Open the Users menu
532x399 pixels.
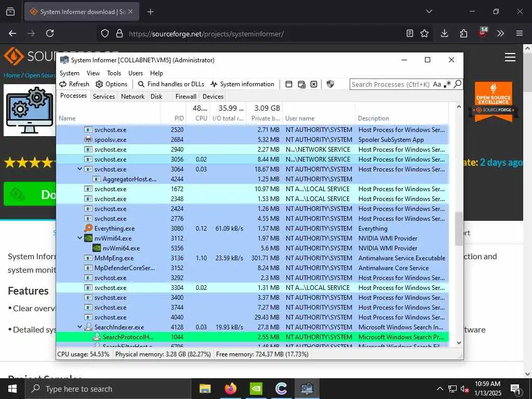(136, 73)
